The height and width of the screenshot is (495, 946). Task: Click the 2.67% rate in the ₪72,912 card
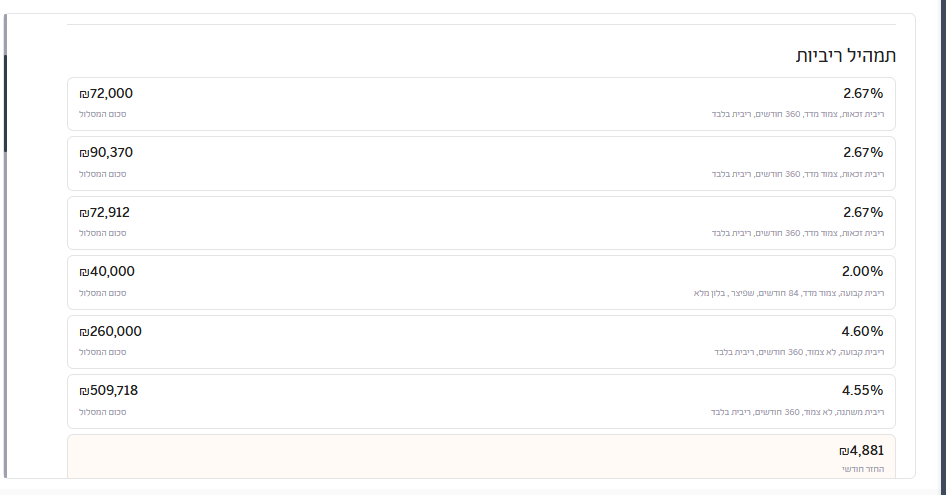click(x=863, y=212)
